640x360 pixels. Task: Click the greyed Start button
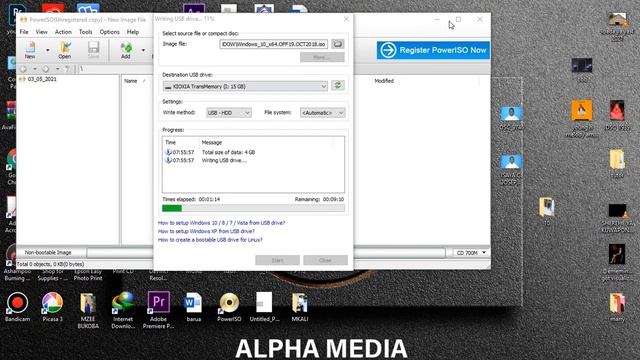tap(278, 260)
